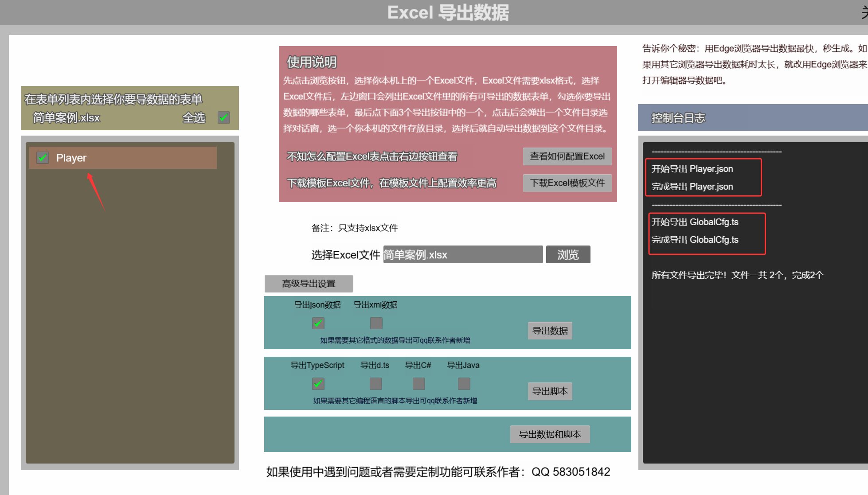Enable the 导出d.ts checkbox
The image size is (868, 495).
pyautogui.click(x=375, y=384)
